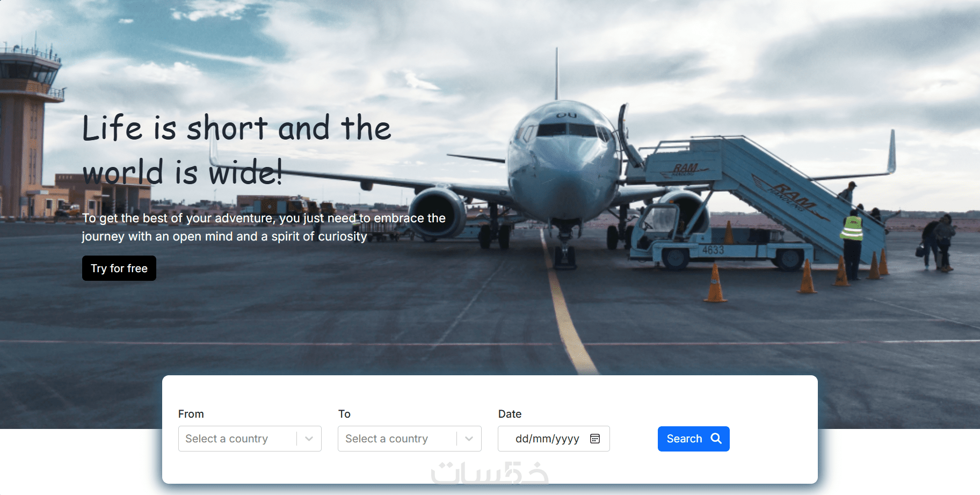Click the control tower in the background photo
980x495 pixels.
coord(30,129)
